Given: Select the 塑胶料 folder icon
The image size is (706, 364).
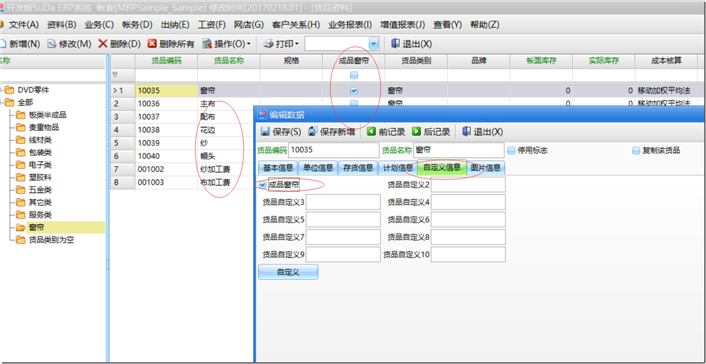Looking at the screenshot, I should (x=21, y=177).
